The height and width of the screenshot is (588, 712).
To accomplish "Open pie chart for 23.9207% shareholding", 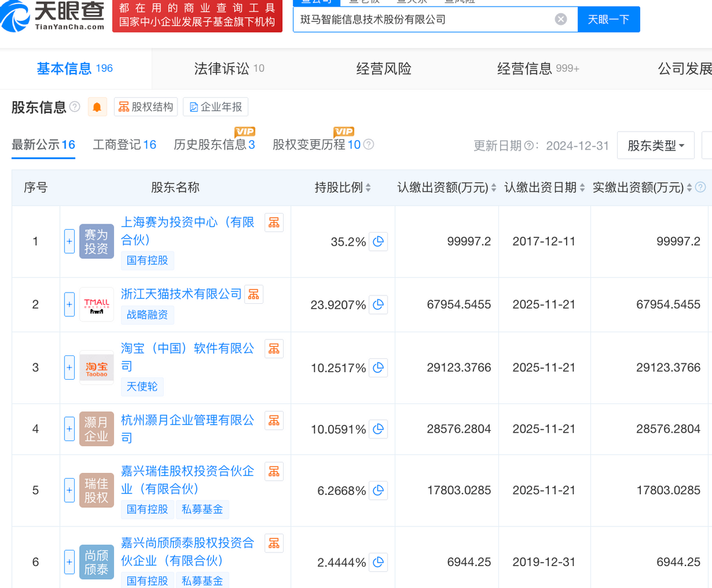I will coord(379,305).
